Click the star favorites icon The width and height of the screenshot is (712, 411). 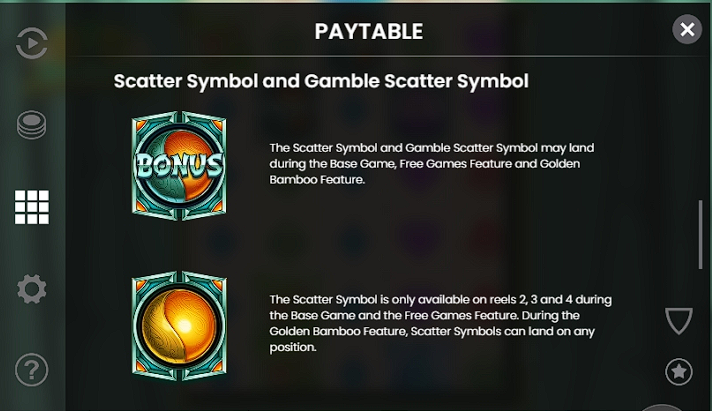(679, 371)
